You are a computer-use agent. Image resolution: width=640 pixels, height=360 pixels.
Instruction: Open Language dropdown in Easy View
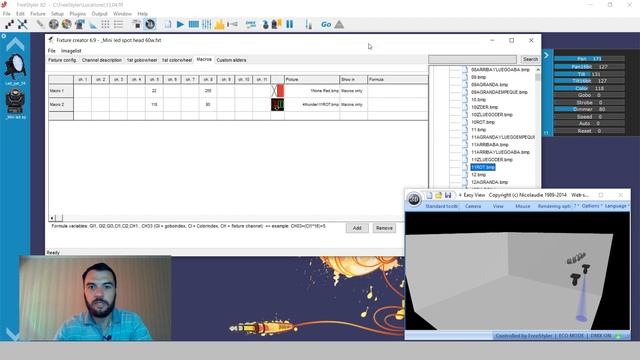pyautogui.click(x=617, y=206)
